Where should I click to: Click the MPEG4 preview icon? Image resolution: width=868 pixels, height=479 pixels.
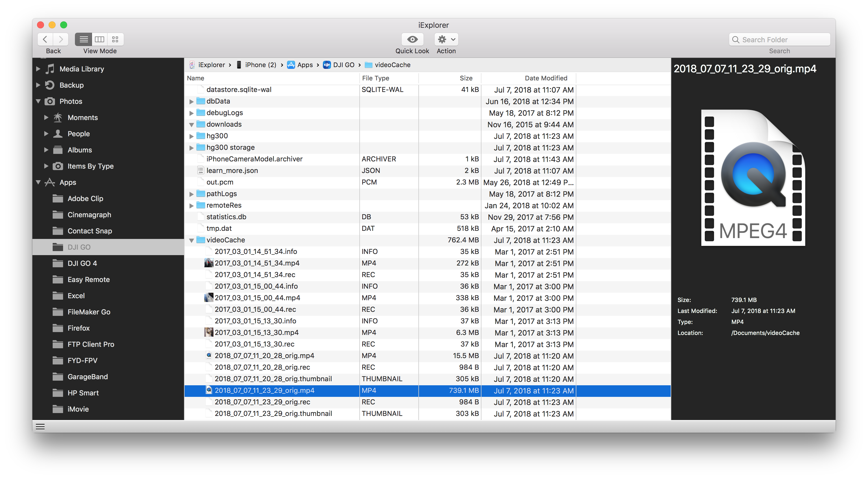point(753,178)
